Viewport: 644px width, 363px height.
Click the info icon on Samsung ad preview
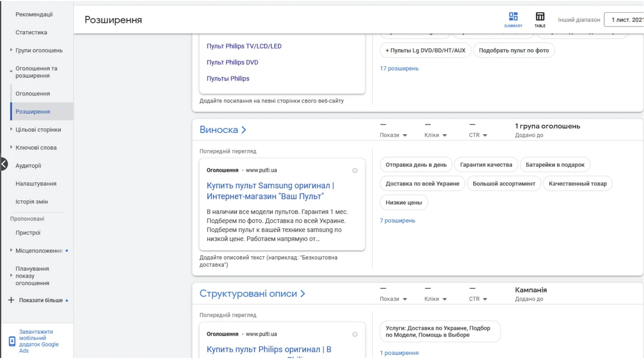tap(355, 170)
